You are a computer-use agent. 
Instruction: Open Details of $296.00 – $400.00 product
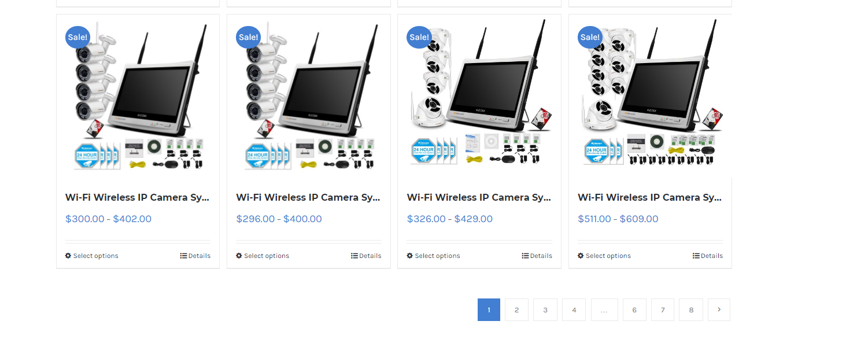366,256
